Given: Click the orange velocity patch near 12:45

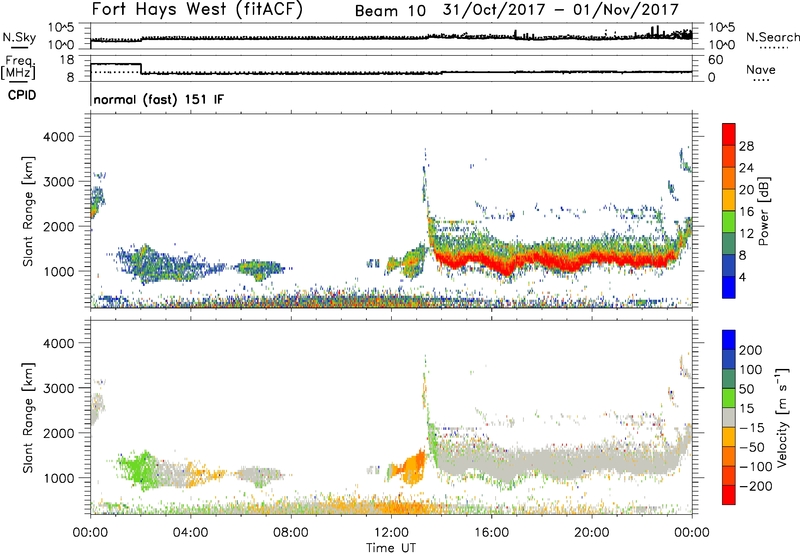Looking at the screenshot, I should point(411,468).
